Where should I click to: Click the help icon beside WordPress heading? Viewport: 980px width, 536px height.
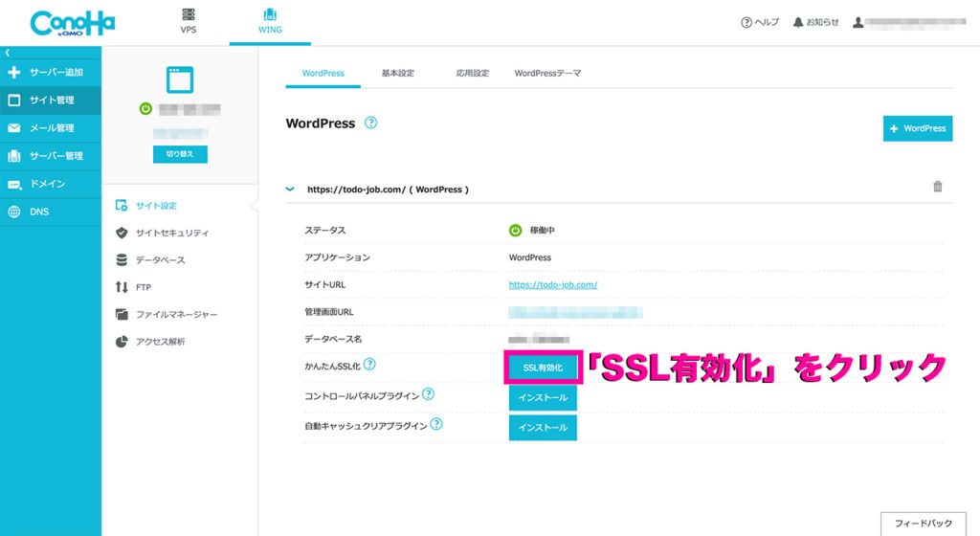[x=370, y=123]
